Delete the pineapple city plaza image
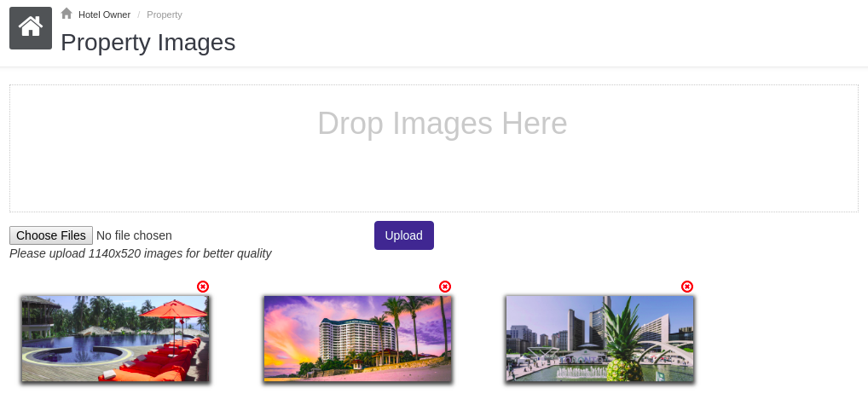 point(687,287)
